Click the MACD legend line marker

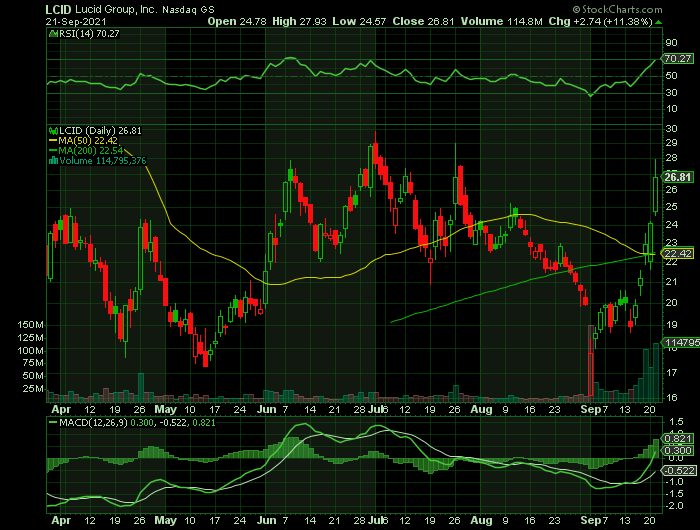click(x=53, y=422)
